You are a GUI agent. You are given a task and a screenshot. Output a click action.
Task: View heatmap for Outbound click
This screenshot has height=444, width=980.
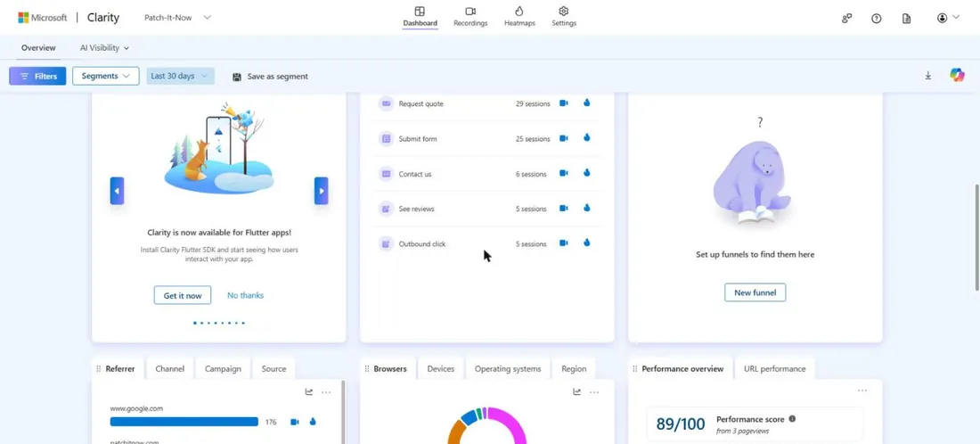[x=586, y=243]
